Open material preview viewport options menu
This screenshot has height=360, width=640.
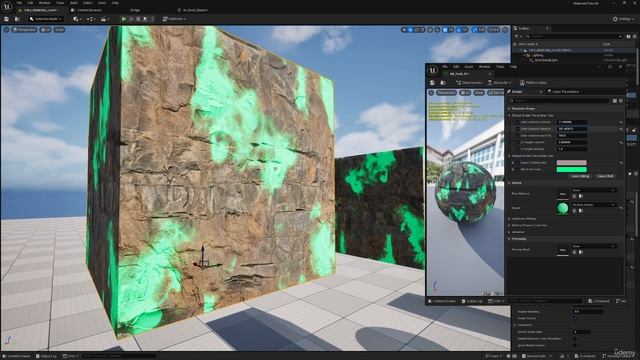pos(431,93)
